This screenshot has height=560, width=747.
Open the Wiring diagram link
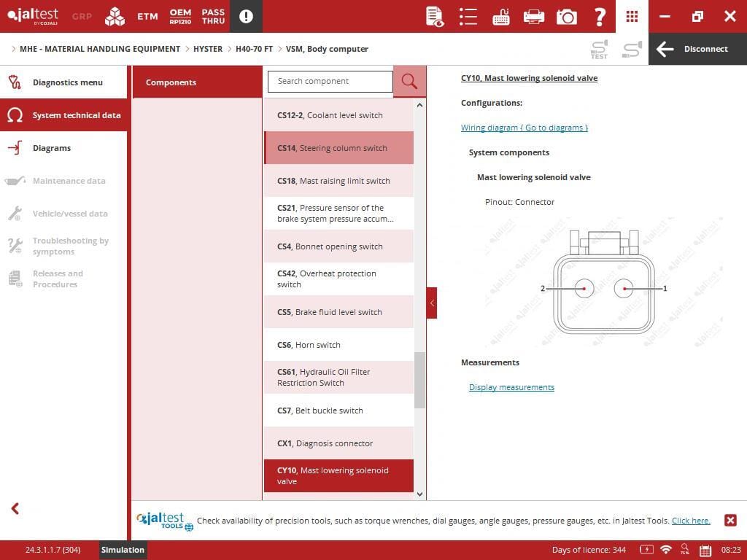coord(524,128)
